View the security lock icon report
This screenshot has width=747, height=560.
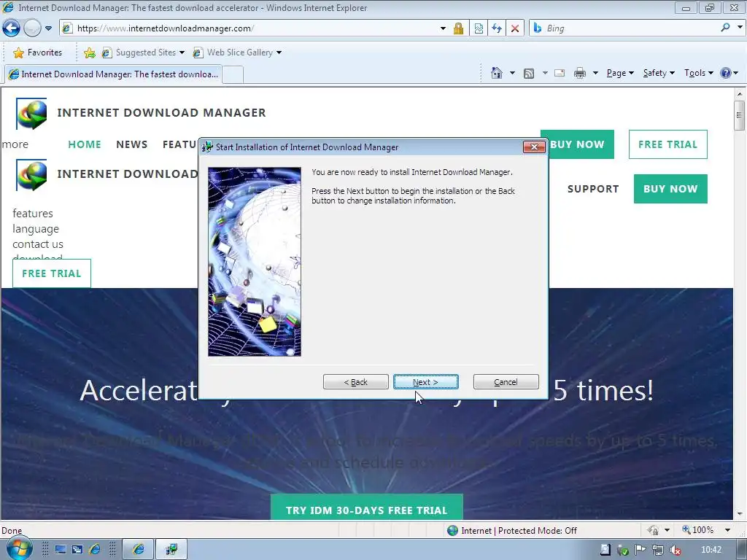coord(458,28)
